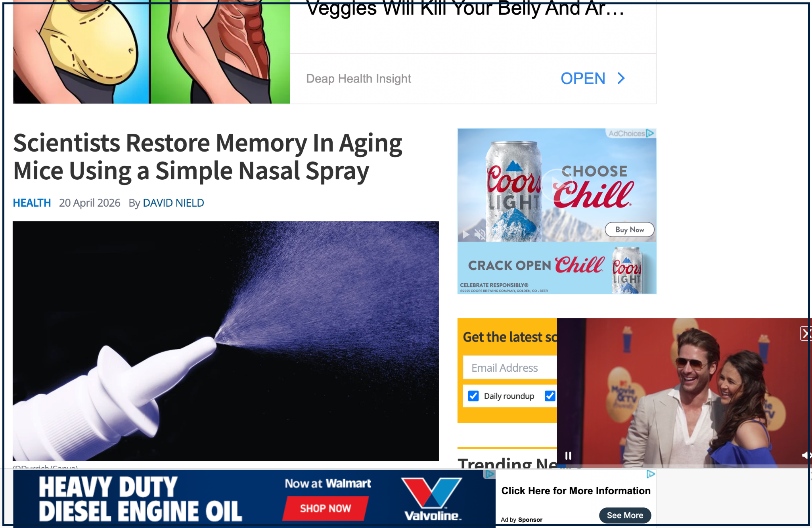Click SHOP NOW on Valvoline banner

326,508
